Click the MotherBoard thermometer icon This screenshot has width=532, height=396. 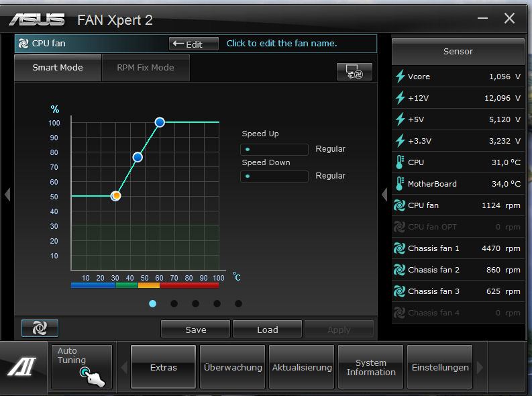point(400,184)
